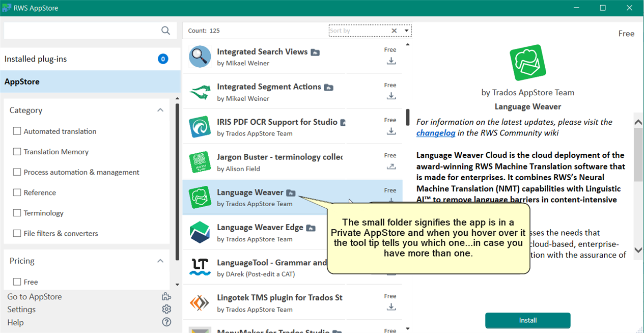
Task: Open Jargon Buster app icon
Action: [x=200, y=162]
